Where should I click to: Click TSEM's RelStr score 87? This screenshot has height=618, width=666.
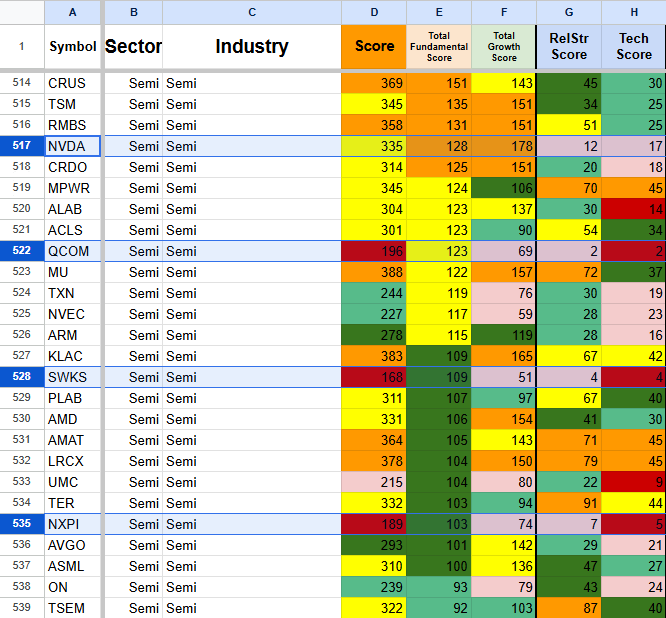(x=569, y=608)
